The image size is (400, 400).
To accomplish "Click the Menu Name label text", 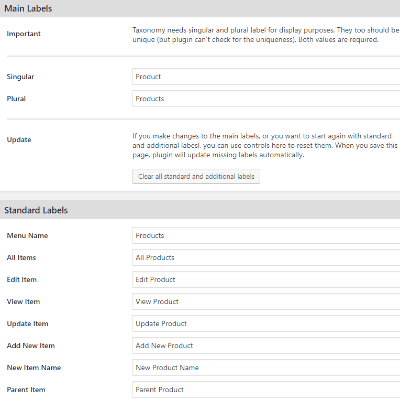I will click(27, 235).
